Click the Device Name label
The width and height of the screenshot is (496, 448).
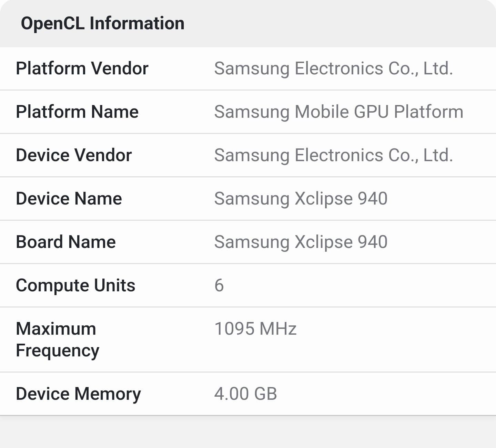tap(69, 198)
